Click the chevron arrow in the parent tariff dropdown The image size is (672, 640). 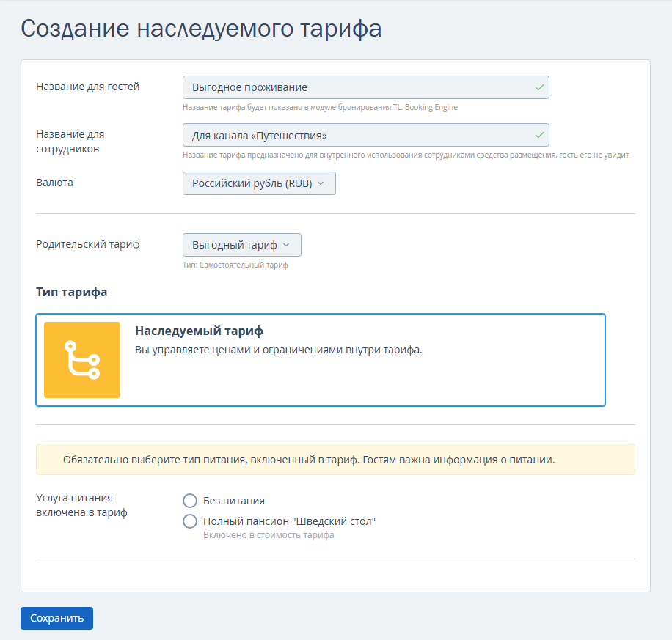click(x=286, y=245)
